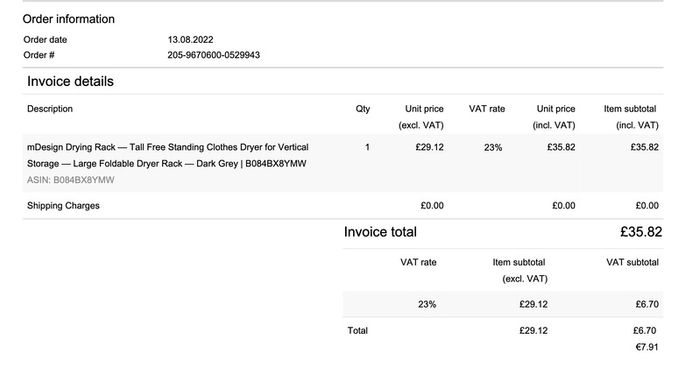The image size is (700, 375).
Task: Select £6.70 in the 23% summary row
Action: (x=647, y=304)
